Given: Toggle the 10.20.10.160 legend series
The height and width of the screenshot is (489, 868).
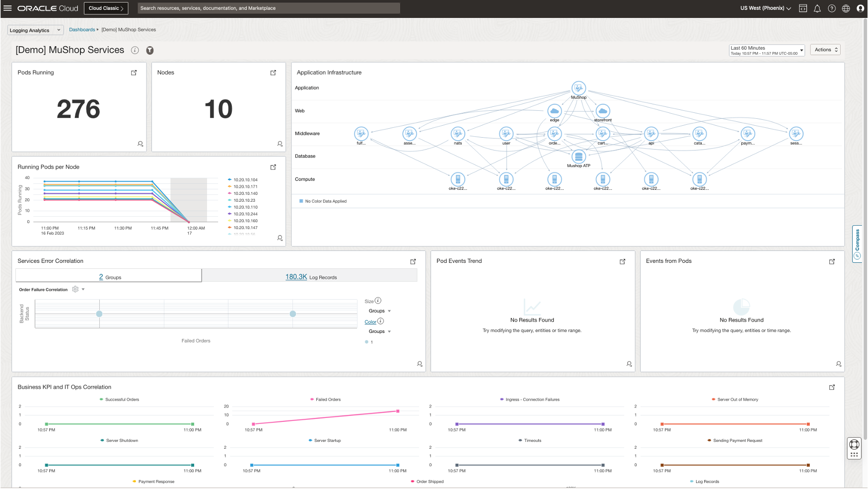Looking at the screenshot, I should (x=242, y=221).
